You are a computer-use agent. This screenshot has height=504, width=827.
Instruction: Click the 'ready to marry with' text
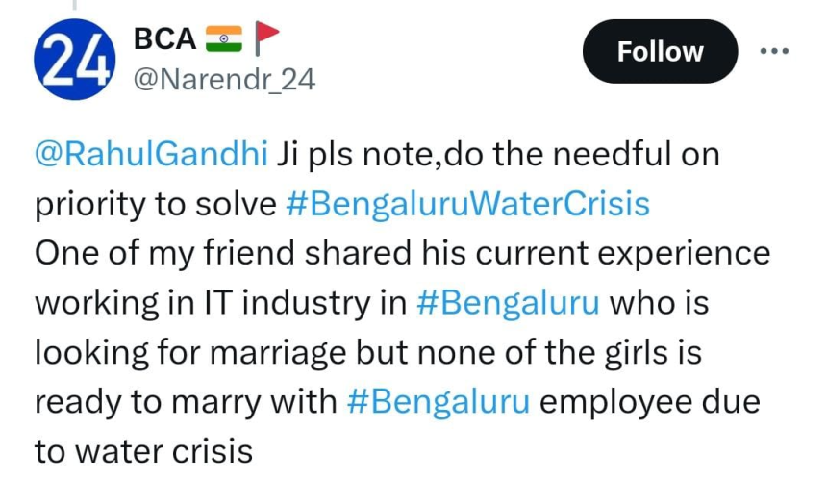[185, 402]
